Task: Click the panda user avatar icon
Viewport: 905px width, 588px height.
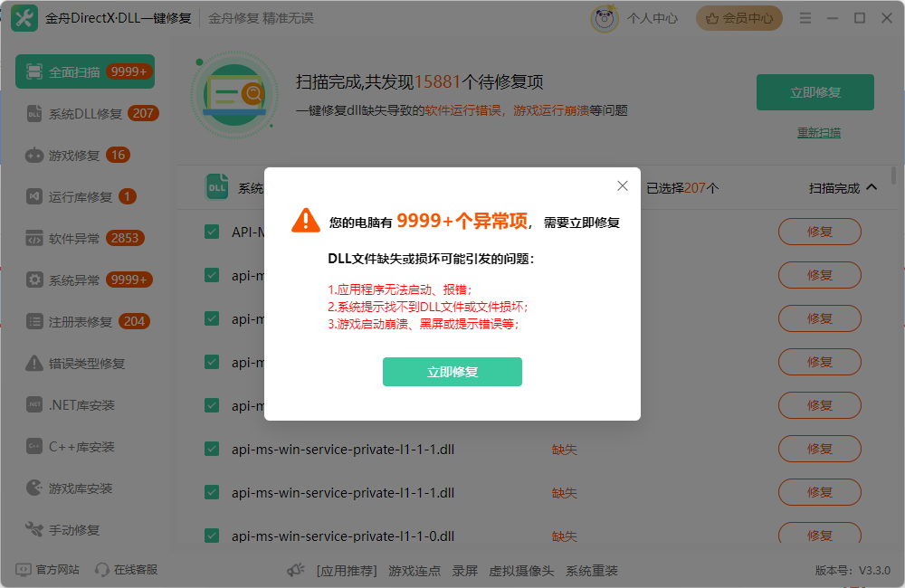Action: pyautogui.click(x=605, y=18)
